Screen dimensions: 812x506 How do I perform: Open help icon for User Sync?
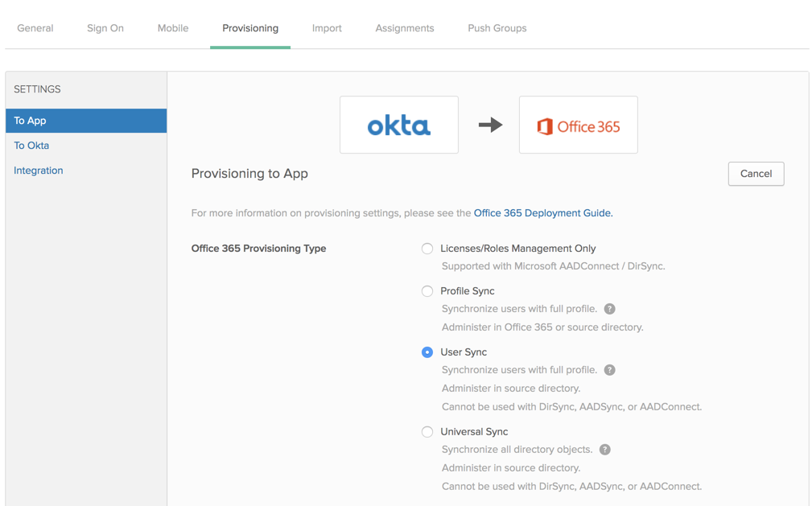(610, 370)
